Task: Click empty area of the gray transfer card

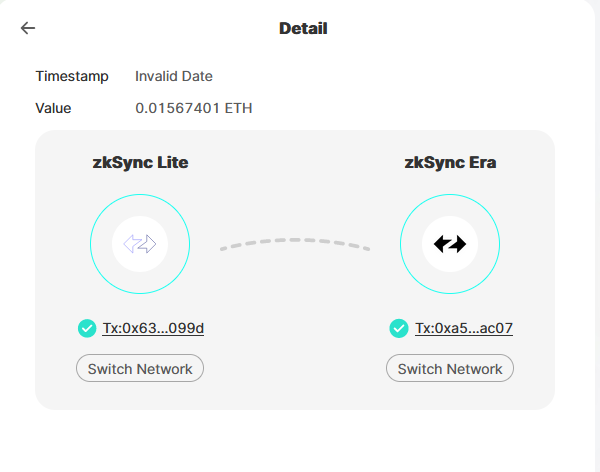Action: (x=295, y=325)
